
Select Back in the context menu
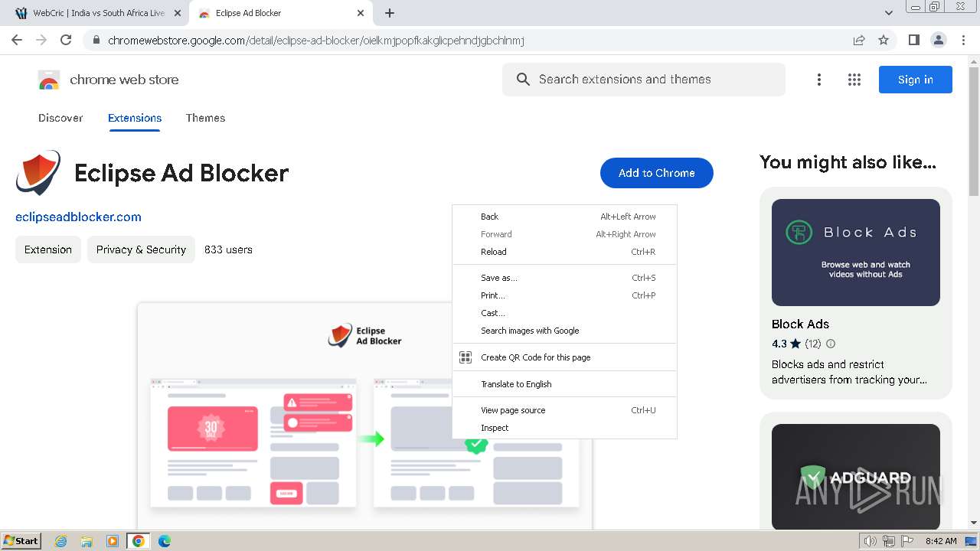pyautogui.click(x=564, y=217)
